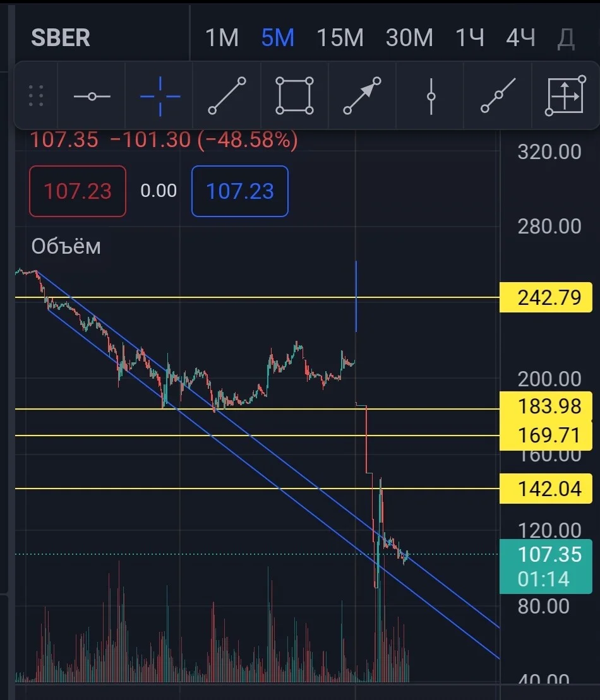Select the 4Ч four-hour timeframe

tap(521, 37)
